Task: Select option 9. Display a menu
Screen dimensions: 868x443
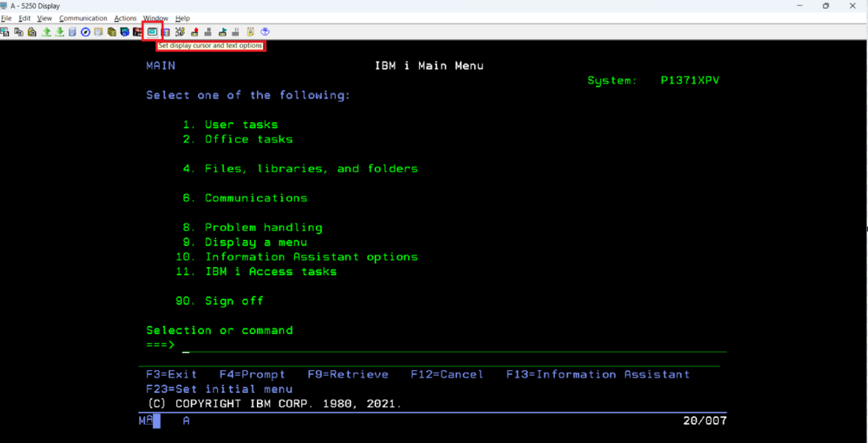Action: [x=244, y=242]
